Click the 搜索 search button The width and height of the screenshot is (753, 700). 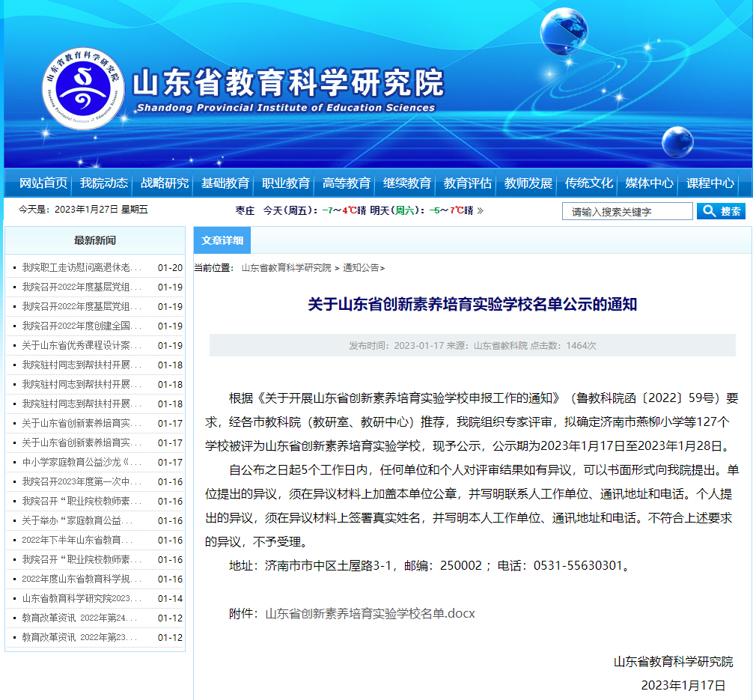[721, 211]
